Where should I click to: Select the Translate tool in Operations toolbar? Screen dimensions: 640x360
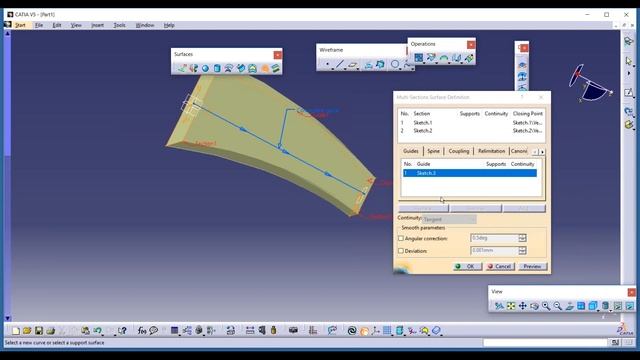click(456, 58)
